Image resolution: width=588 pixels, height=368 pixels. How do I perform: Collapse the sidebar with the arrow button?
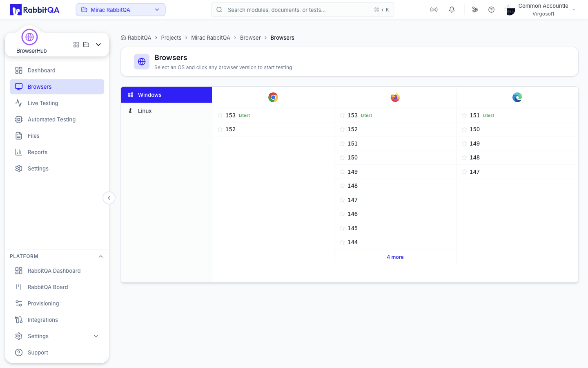pos(109,198)
